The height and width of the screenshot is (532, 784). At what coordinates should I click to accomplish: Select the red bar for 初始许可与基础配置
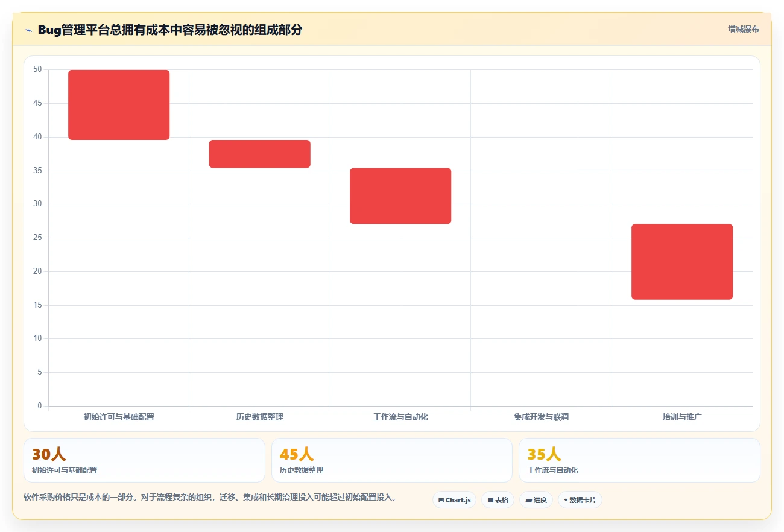[x=119, y=105]
